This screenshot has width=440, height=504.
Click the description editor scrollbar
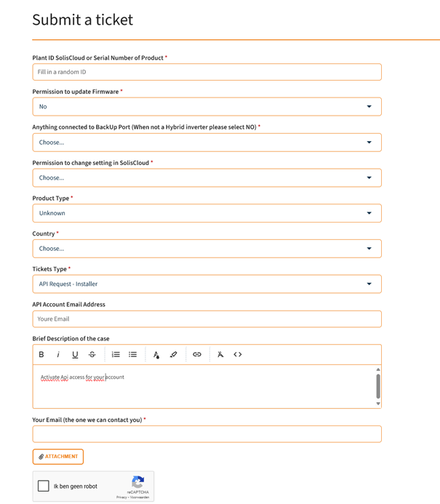click(377, 385)
